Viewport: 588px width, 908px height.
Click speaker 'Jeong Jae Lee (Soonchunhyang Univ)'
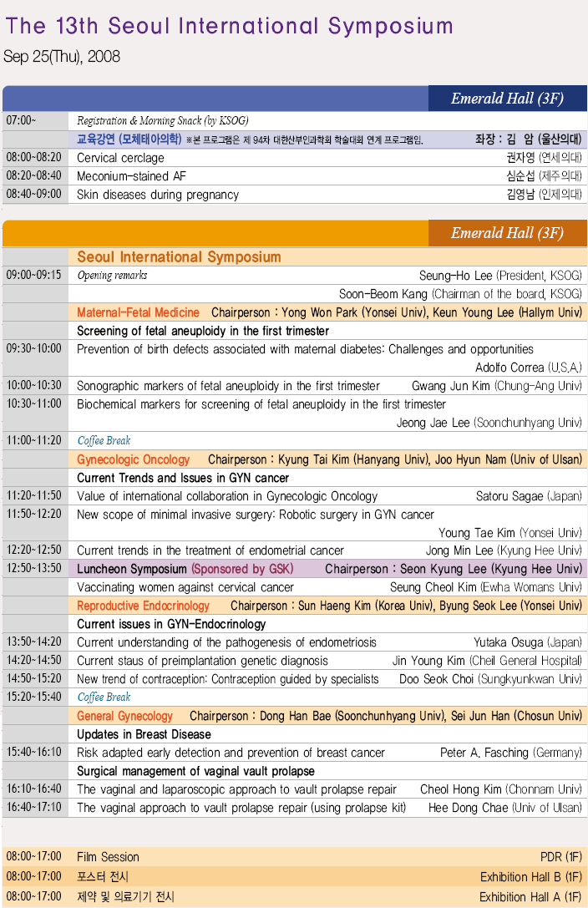pos(489,423)
